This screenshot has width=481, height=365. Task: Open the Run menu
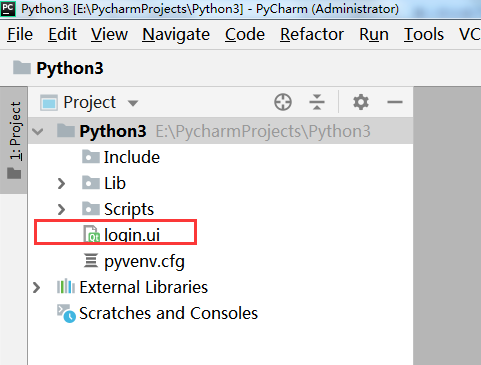point(374,34)
